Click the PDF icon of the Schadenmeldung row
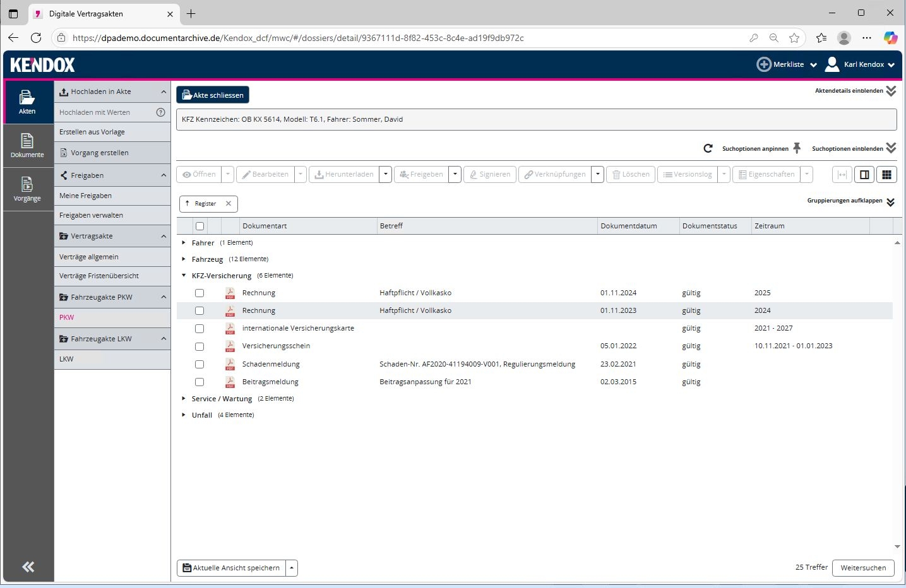The height and width of the screenshot is (588, 906). pyautogui.click(x=230, y=364)
